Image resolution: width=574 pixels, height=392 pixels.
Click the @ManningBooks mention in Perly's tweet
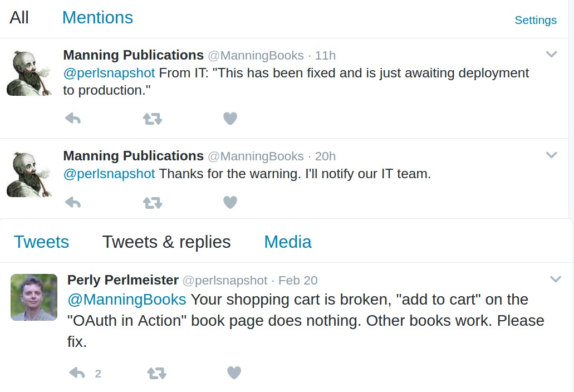pyautogui.click(x=126, y=299)
